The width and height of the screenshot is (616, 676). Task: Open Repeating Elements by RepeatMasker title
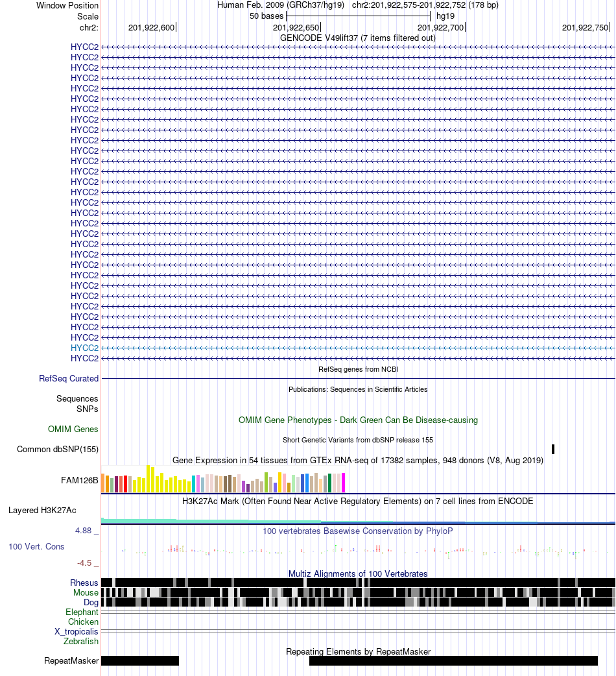pyautogui.click(x=358, y=651)
